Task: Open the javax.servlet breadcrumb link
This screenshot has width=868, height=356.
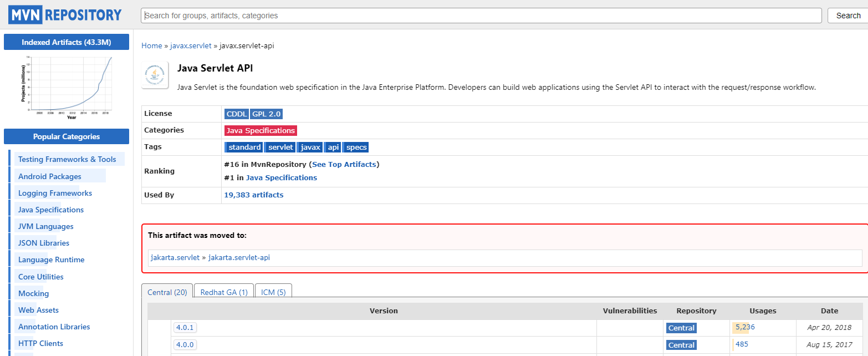Action: tap(191, 45)
